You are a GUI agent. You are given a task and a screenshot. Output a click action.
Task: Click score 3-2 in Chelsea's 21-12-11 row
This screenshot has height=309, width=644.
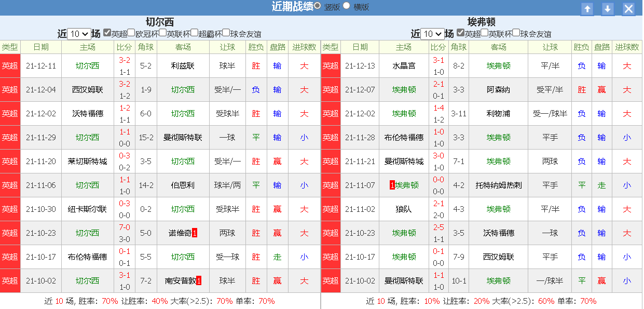point(125,60)
